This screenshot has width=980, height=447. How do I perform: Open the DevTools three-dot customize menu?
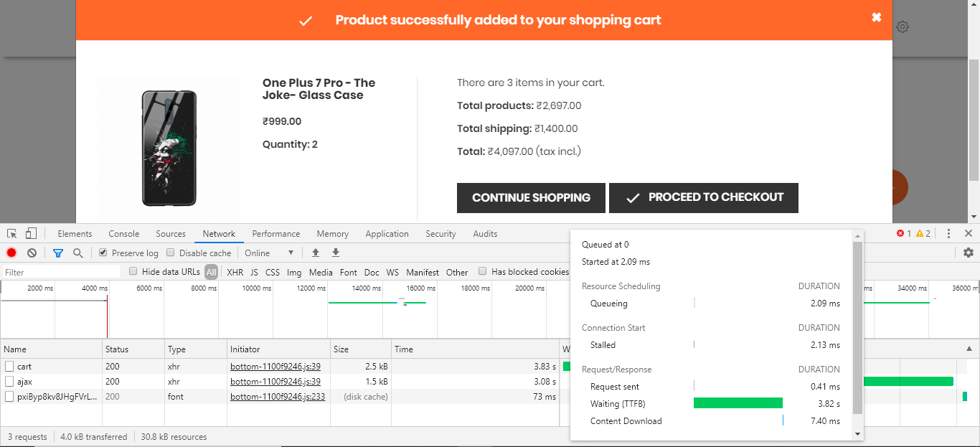pos(948,234)
